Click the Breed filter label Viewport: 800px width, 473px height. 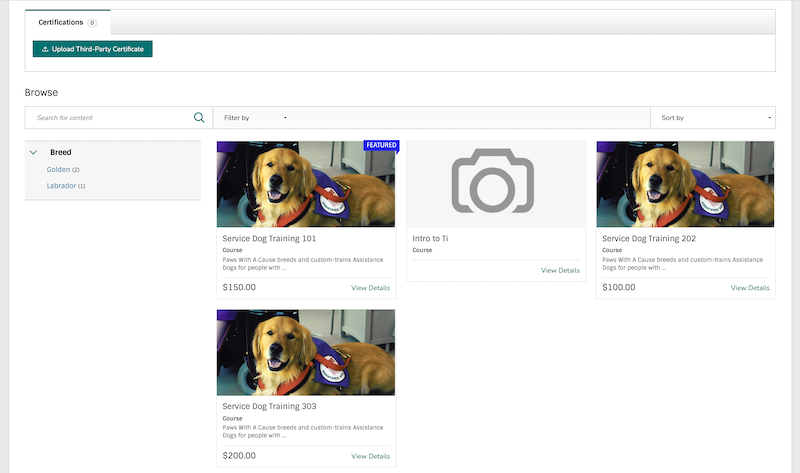(x=61, y=152)
